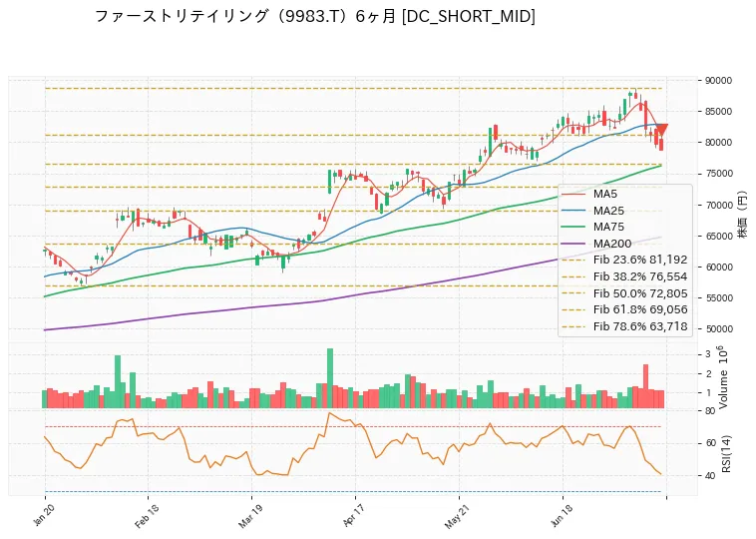Screen dimensions: 756x539
Task: Click the RSI(14) axis title
Action: point(726,453)
